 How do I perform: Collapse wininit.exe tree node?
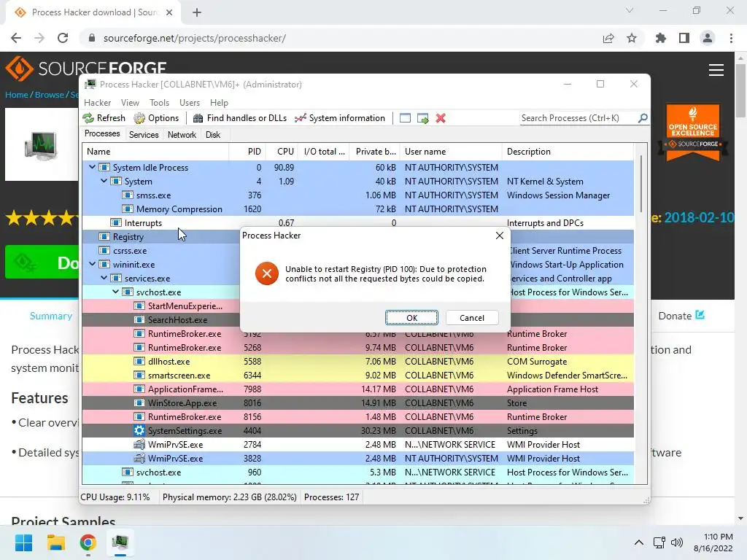93,264
